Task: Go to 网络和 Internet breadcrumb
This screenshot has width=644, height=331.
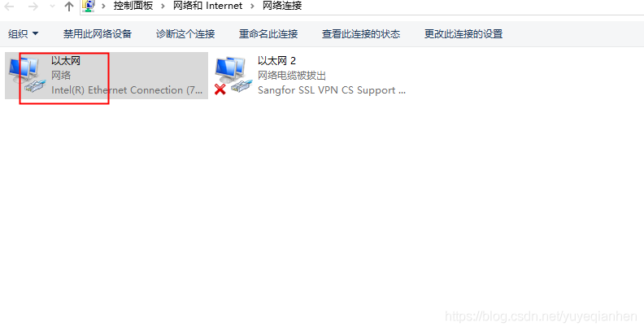Action: (208, 7)
